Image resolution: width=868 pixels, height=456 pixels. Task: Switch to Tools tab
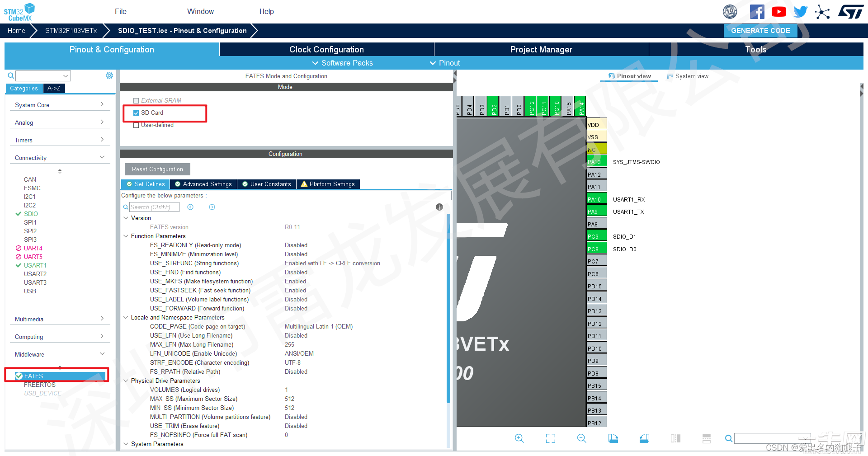tap(756, 49)
